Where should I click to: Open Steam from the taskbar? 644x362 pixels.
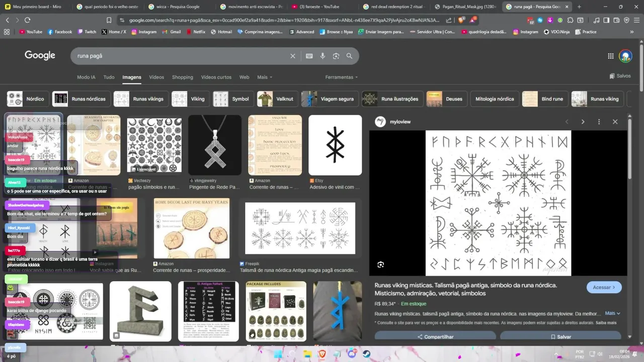pyautogui.click(x=366, y=354)
